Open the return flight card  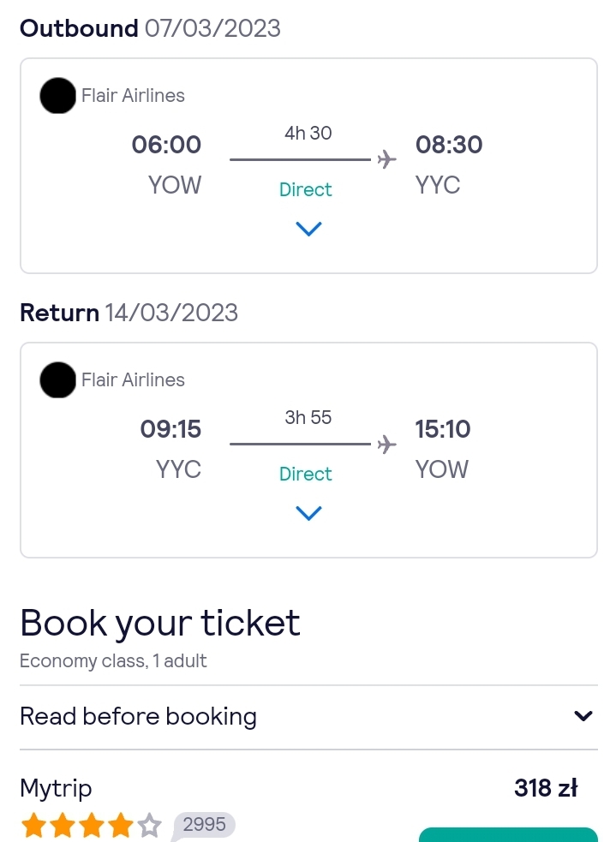[308, 450]
